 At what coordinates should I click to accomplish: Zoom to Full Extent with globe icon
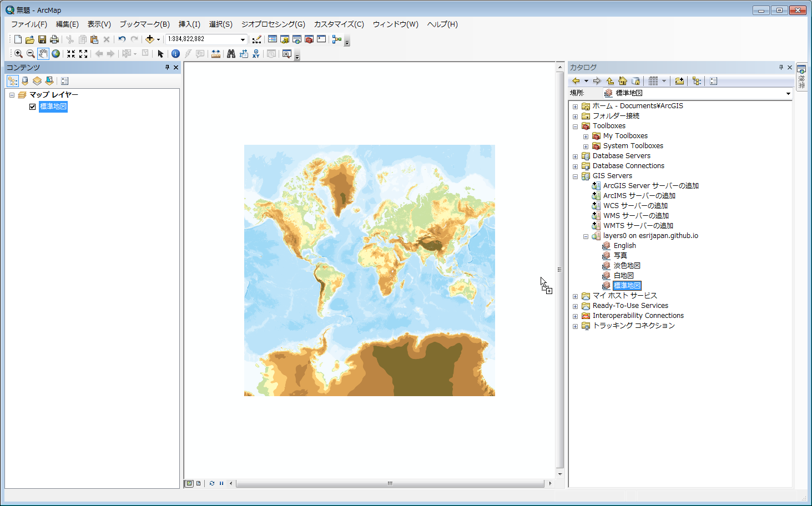click(x=56, y=53)
